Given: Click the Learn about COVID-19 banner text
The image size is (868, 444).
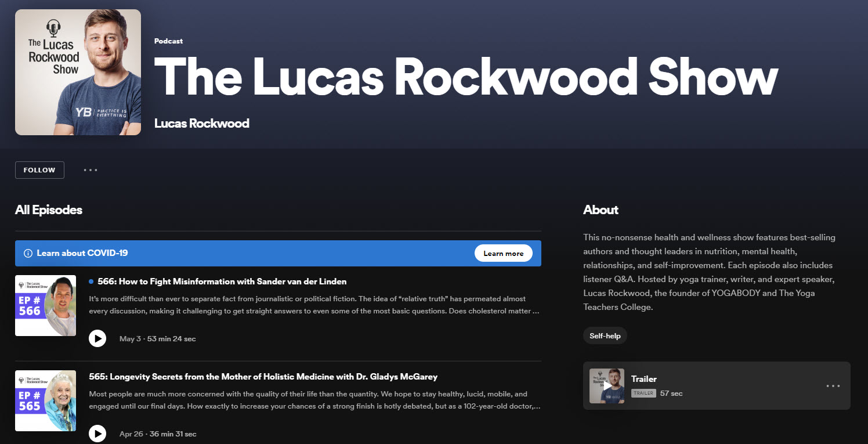Looking at the screenshot, I should point(82,253).
